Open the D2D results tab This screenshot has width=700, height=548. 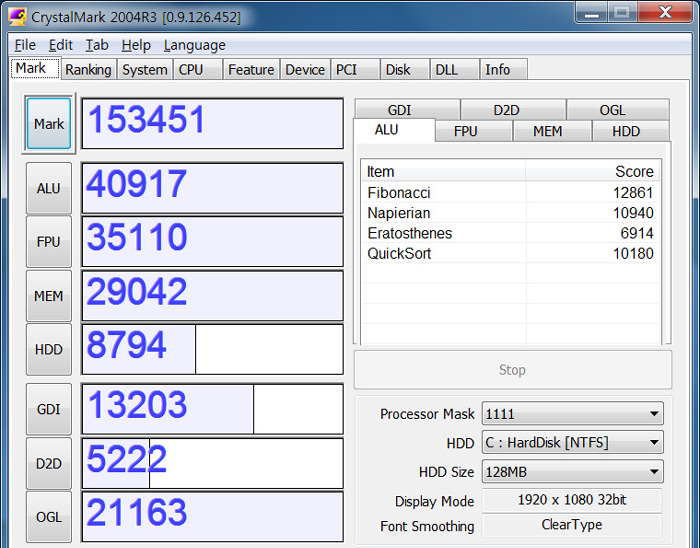513,110
